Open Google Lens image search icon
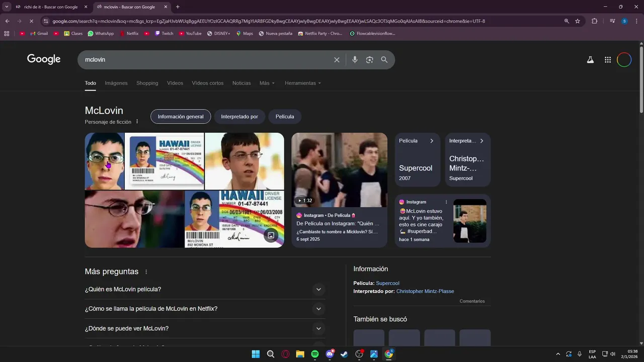Image resolution: width=644 pixels, height=362 pixels. pos(370,60)
